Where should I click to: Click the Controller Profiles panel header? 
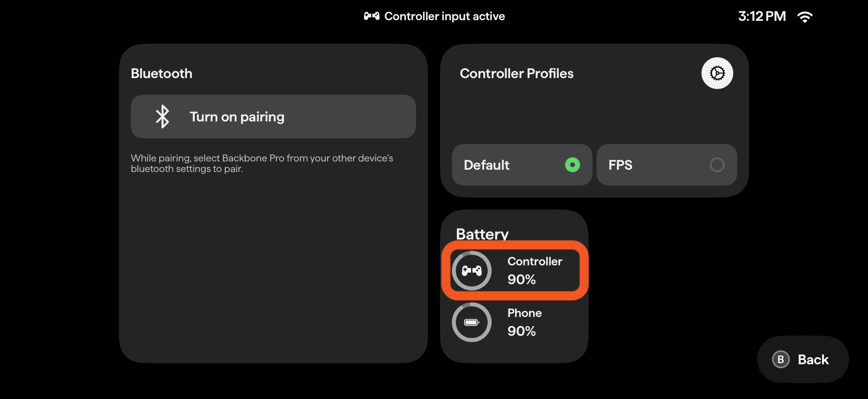[516, 73]
